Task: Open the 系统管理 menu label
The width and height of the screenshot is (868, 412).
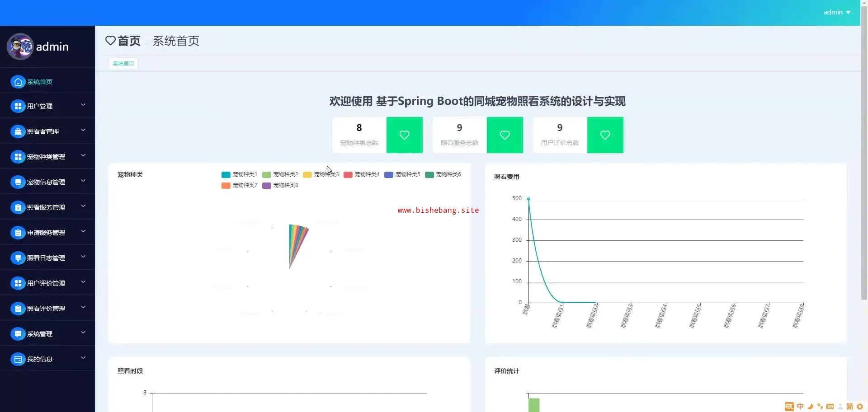Action: (40, 334)
